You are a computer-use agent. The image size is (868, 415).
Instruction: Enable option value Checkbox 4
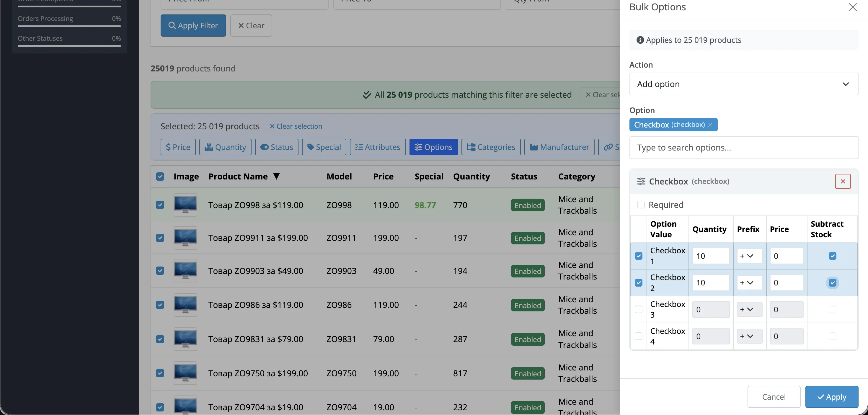[639, 336]
